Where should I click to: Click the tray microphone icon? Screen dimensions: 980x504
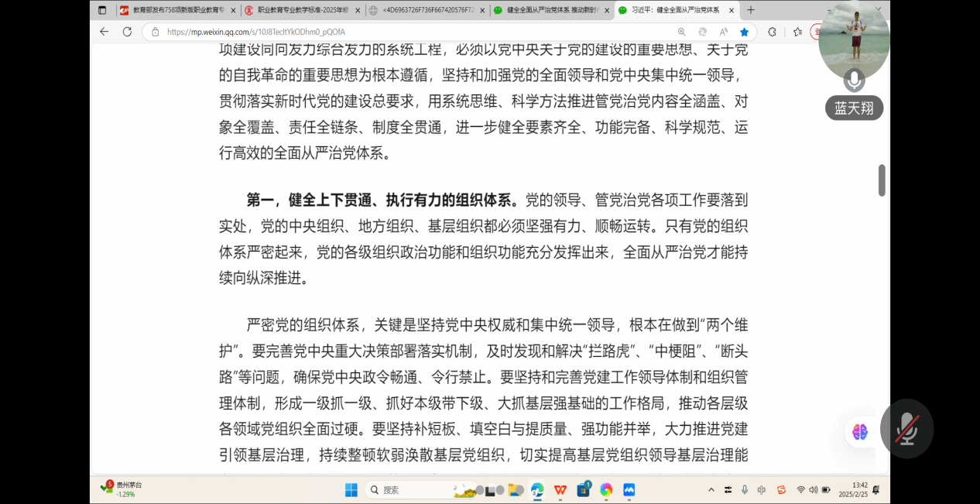pos(745,489)
